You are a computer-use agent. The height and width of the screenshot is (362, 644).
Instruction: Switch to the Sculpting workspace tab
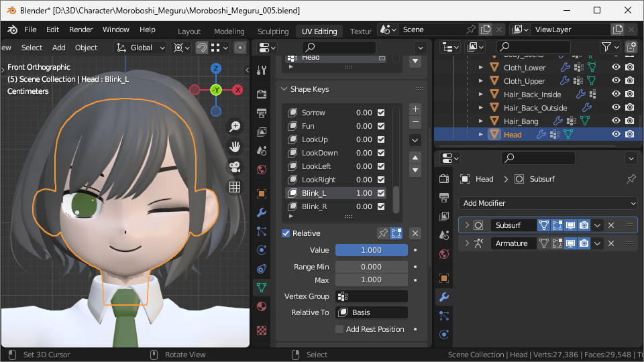point(273,32)
